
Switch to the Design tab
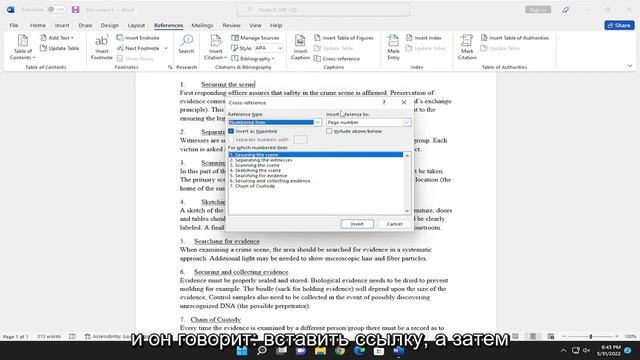click(109, 25)
